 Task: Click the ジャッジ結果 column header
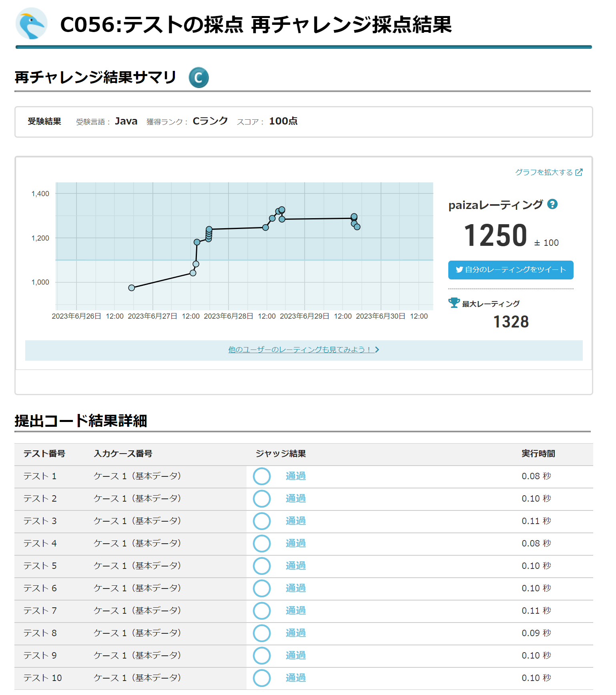[281, 454]
